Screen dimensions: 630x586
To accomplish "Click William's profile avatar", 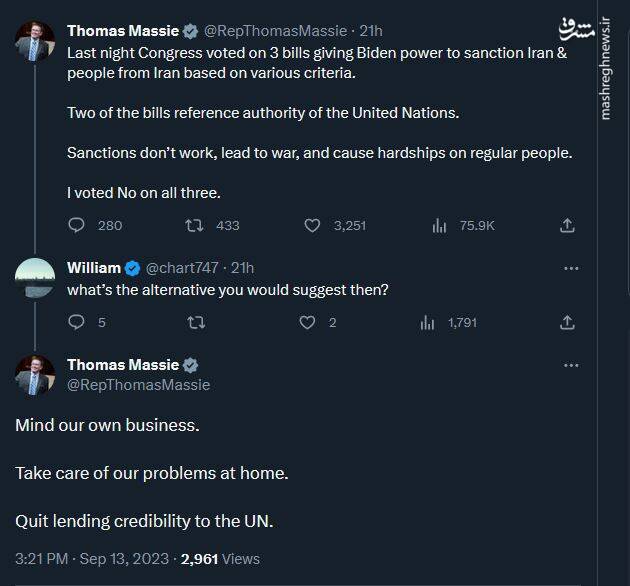I will click(35, 277).
